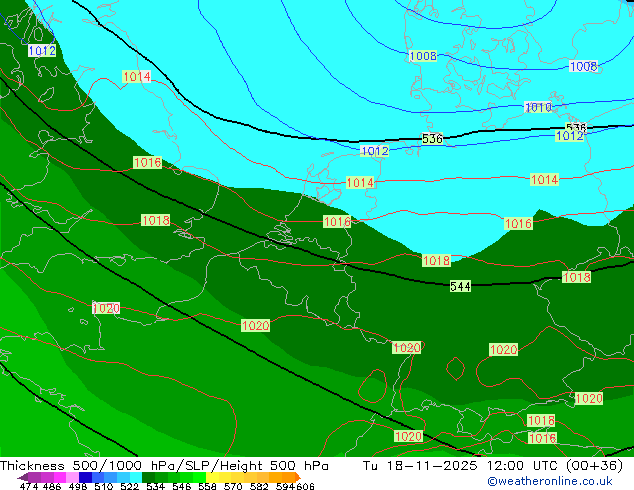The image size is (634, 490).
Task: Select the 1018 label just left of the 544 label
Action: pyautogui.click(x=436, y=260)
